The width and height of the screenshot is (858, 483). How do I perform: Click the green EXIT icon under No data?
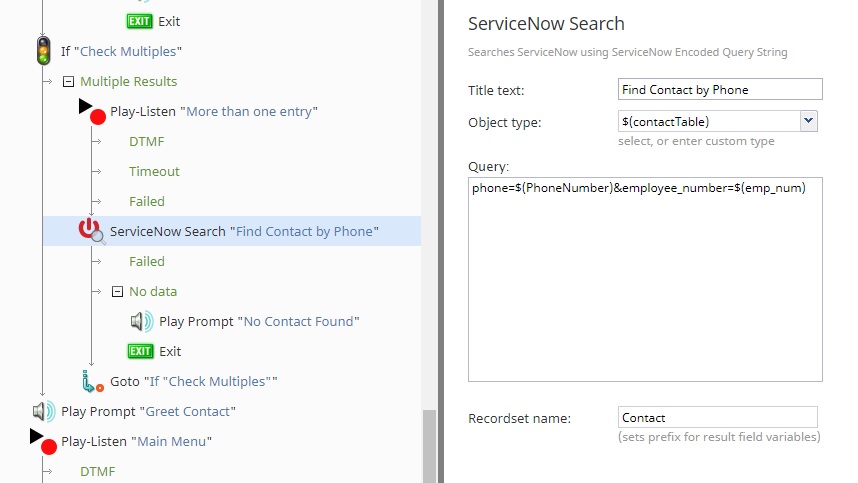(x=140, y=351)
